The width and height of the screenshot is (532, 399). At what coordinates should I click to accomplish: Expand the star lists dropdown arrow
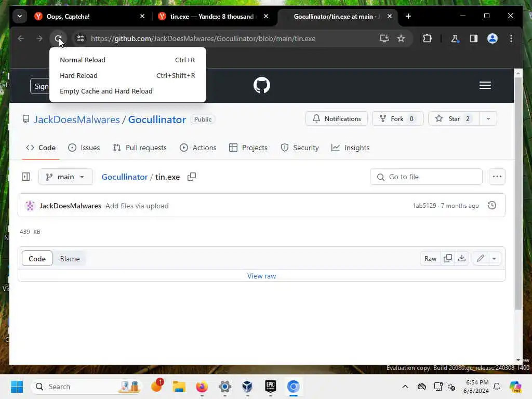[488, 119]
